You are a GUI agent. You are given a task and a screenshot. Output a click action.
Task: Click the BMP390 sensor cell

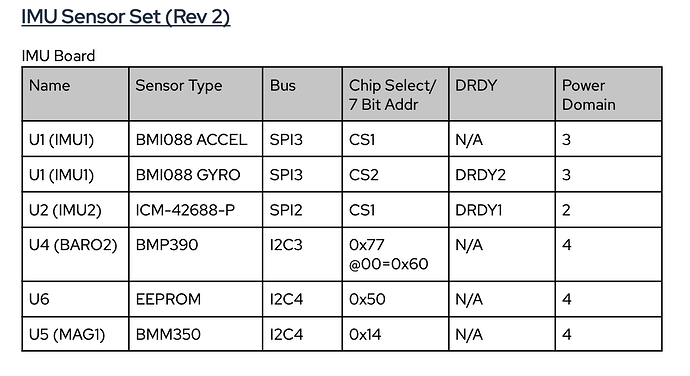tap(196, 254)
